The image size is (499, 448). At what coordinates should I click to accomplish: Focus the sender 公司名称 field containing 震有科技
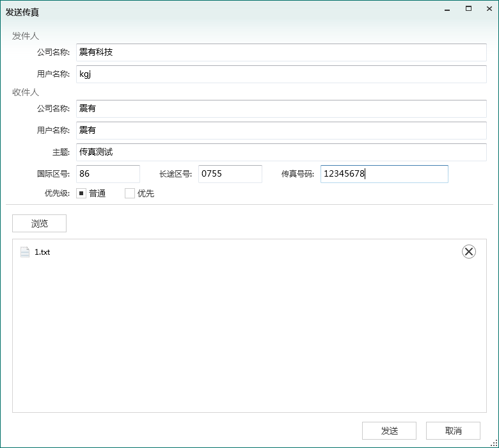pyautogui.click(x=281, y=52)
